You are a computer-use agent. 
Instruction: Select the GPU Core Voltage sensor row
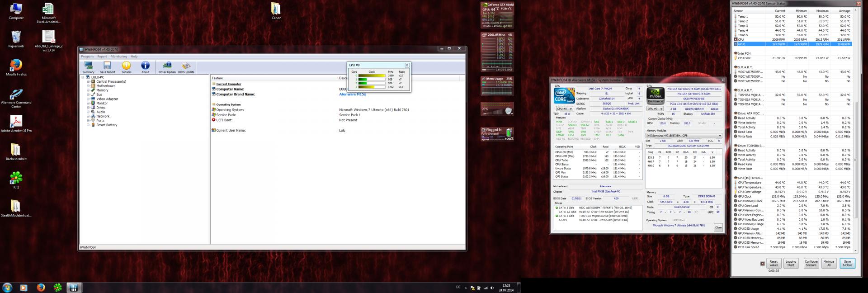tap(792, 192)
